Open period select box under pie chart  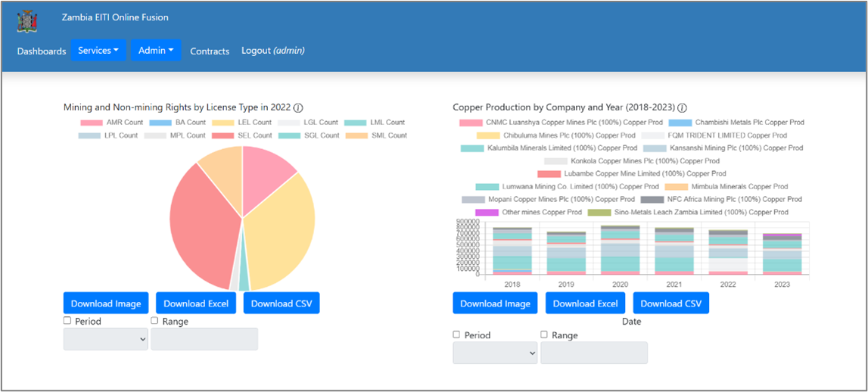click(x=106, y=339)
